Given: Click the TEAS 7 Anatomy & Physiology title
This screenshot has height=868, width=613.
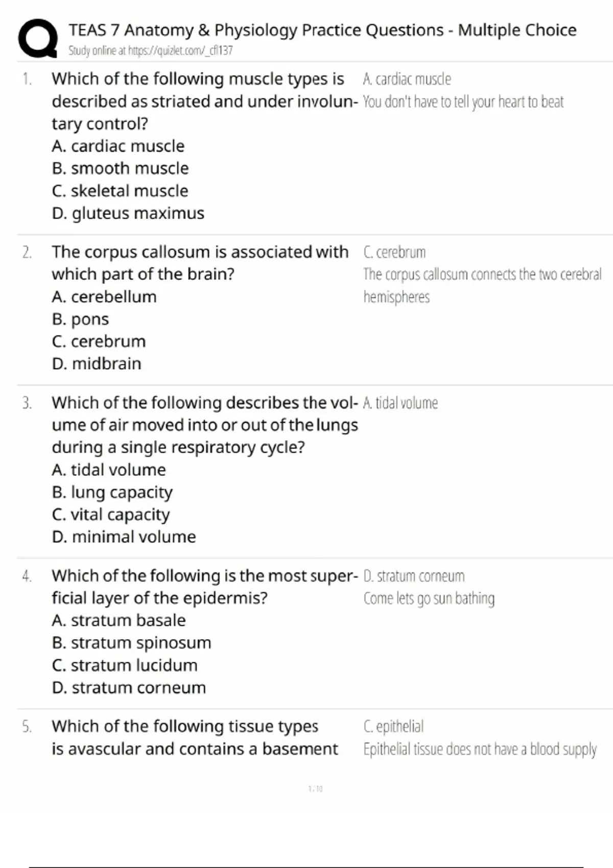Looking at the screenshot, I should pos(322,30).
